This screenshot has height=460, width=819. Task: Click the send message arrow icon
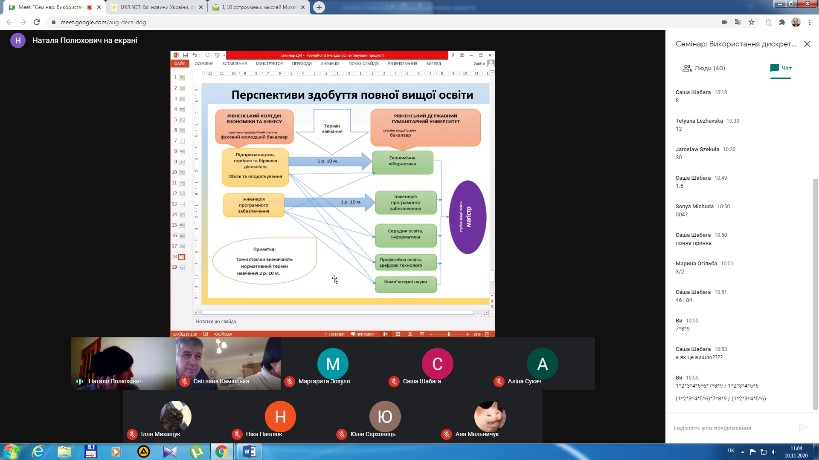[x=803, y=428]
